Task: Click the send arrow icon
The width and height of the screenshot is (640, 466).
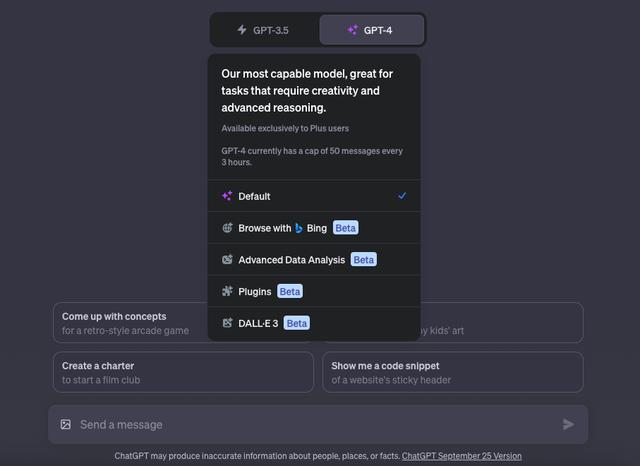Action: click(x=568, y=424)
